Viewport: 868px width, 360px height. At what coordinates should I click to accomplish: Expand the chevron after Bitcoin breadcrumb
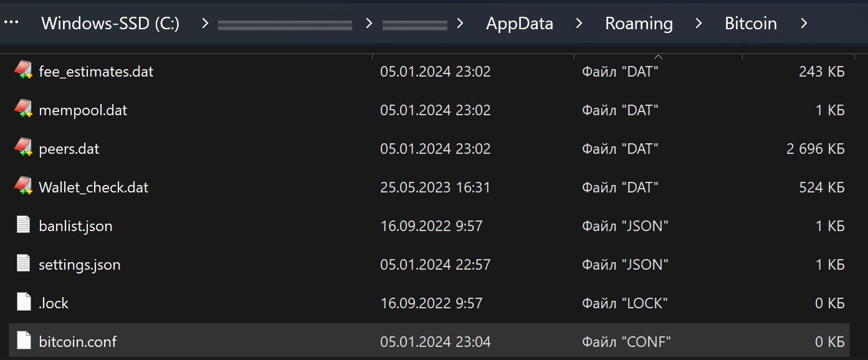pos(804,23)
